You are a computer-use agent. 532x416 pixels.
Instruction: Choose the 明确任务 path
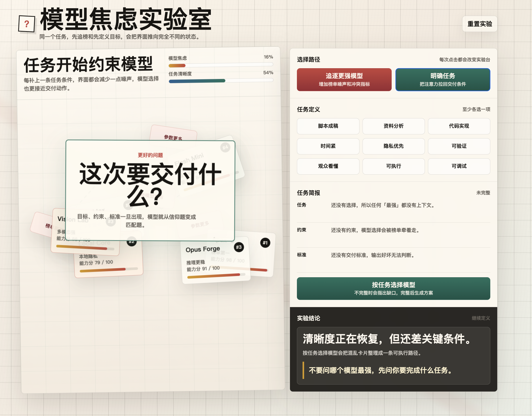(x=443, y=80)
